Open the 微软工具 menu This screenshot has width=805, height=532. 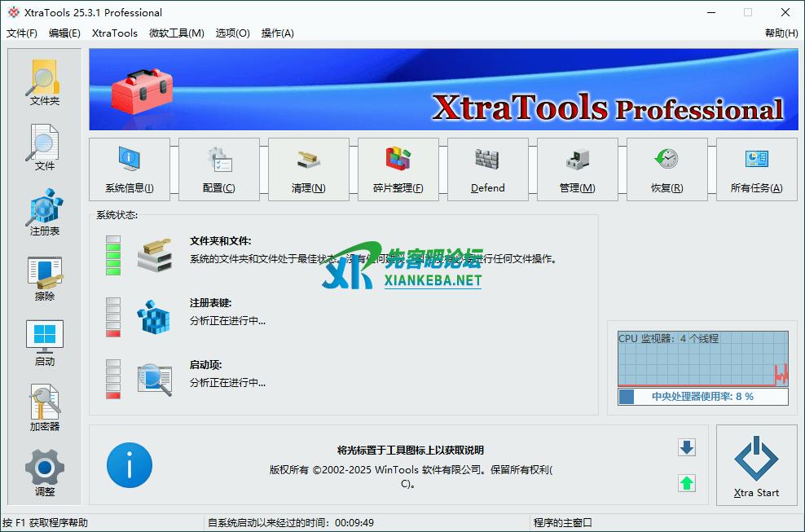click(176, 33)
